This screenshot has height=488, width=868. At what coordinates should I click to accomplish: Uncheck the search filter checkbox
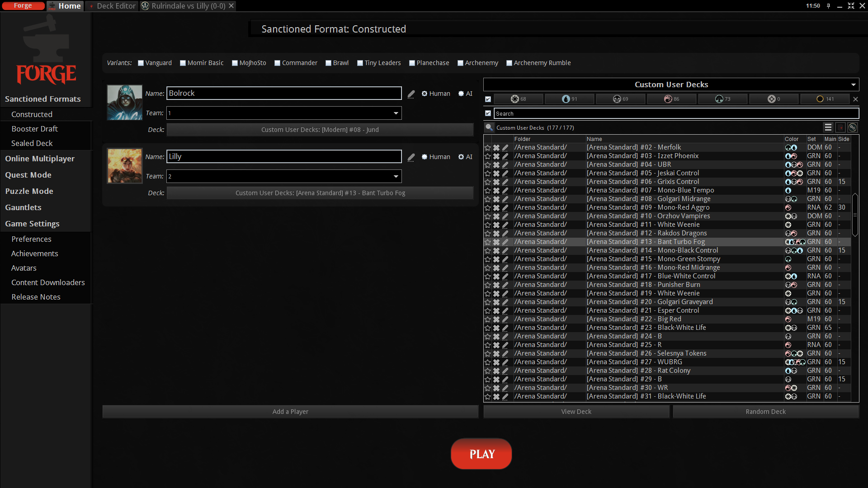point(488,113)
